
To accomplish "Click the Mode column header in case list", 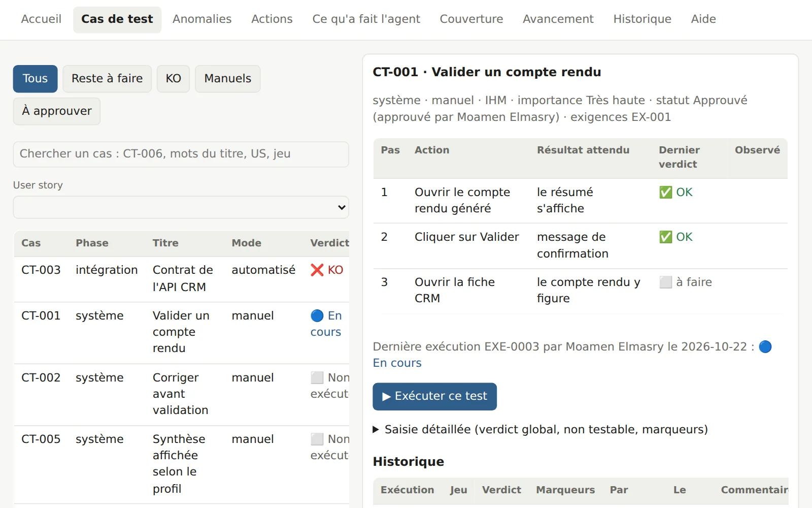I will click(x=246, y=243).
